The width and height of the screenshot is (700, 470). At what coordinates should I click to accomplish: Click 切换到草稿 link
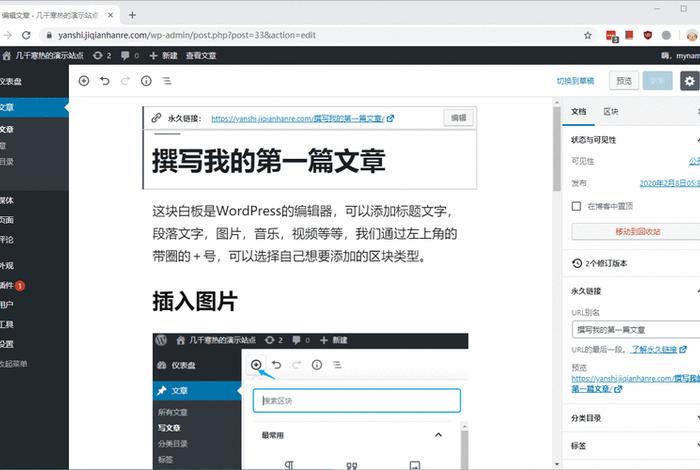coord(575,81)
